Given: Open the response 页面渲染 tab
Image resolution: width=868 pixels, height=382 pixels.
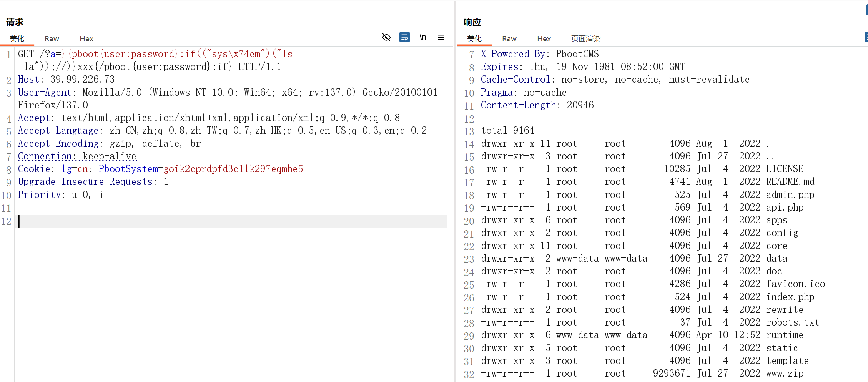Looking at the screenshot, I should click(x=586, y=38).
